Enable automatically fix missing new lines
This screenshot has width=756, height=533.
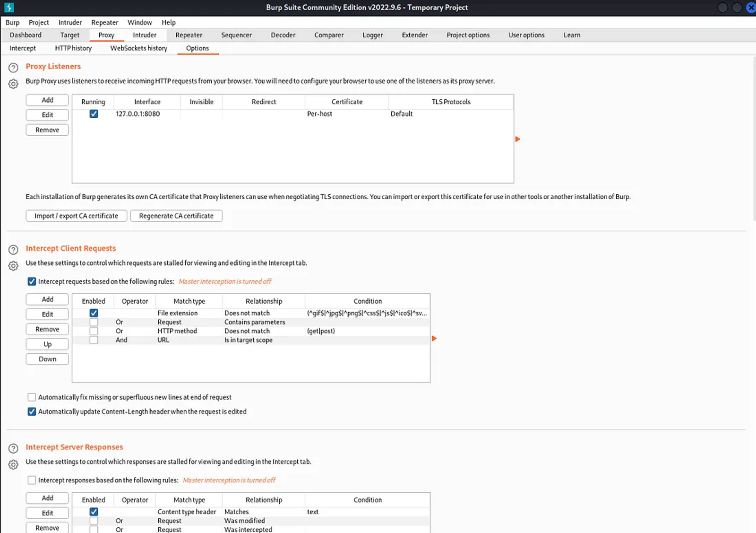[x=32, y=397]
